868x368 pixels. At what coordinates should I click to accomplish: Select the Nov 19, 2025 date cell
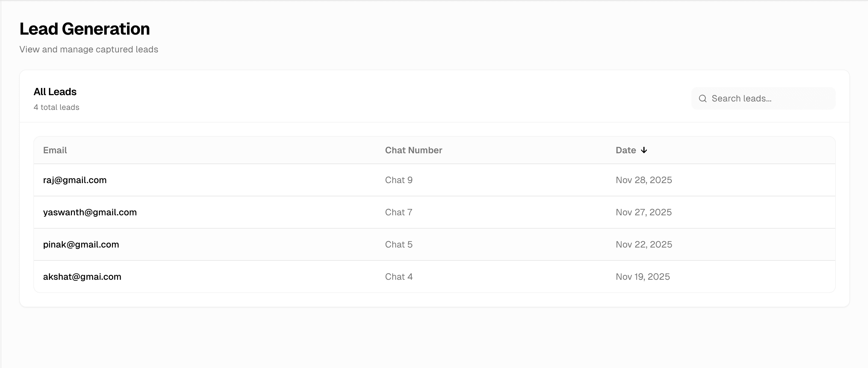tap(643, 276)
